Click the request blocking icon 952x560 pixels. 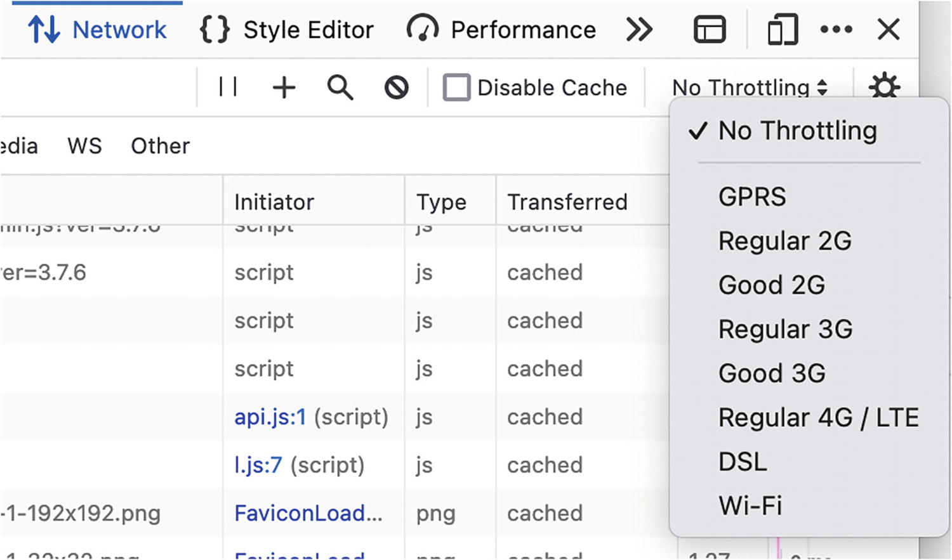pos(397,88)
